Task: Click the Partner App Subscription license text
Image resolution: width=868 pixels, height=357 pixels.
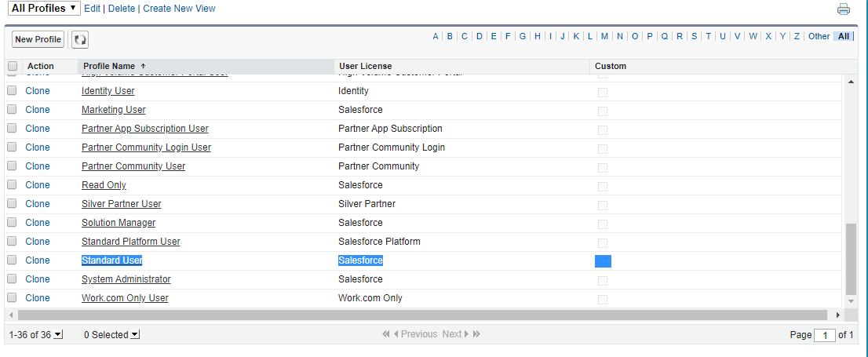Action: tap(390, 129)
